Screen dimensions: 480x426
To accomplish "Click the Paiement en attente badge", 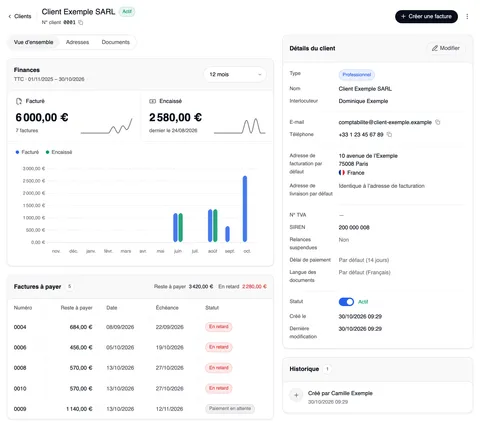I will 230,409.
